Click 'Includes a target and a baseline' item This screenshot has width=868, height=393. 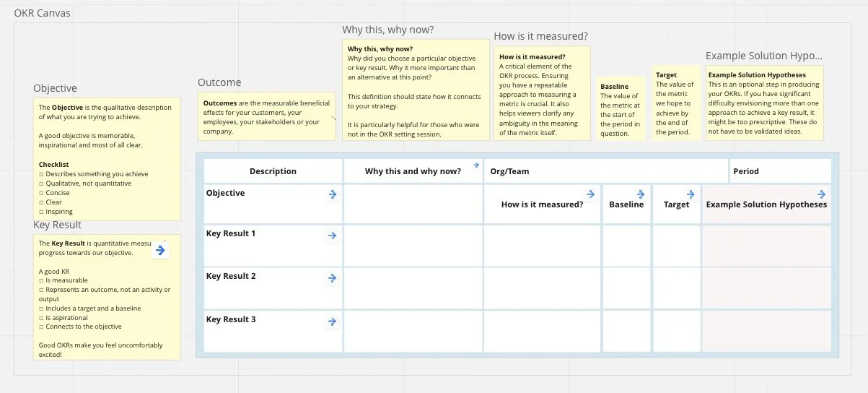[x=90, y=308]
